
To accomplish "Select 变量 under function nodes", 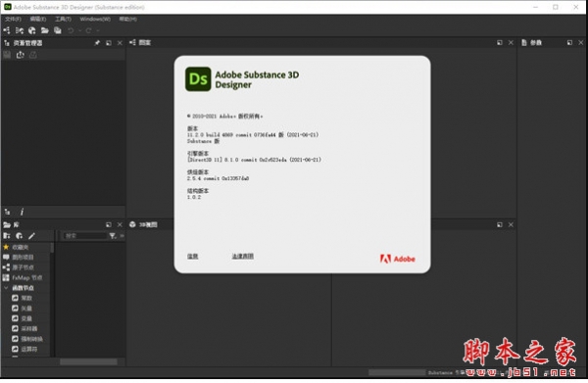I will pyautogui.click(x=26, y=318).
